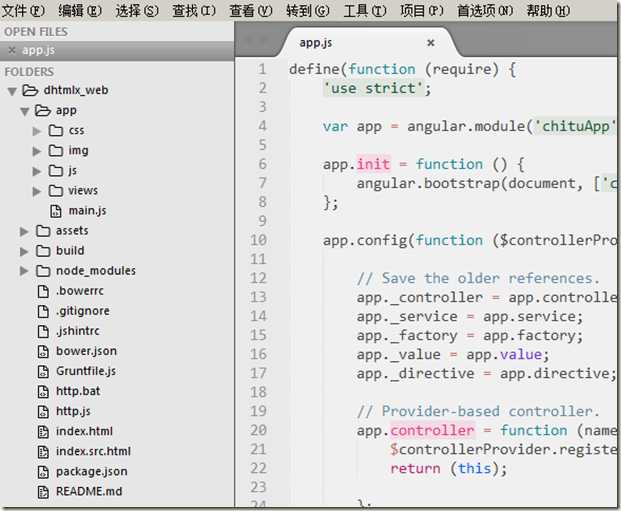Expand the css folder arrow
This screenshot has width=621, height=511.
[37, 131]
